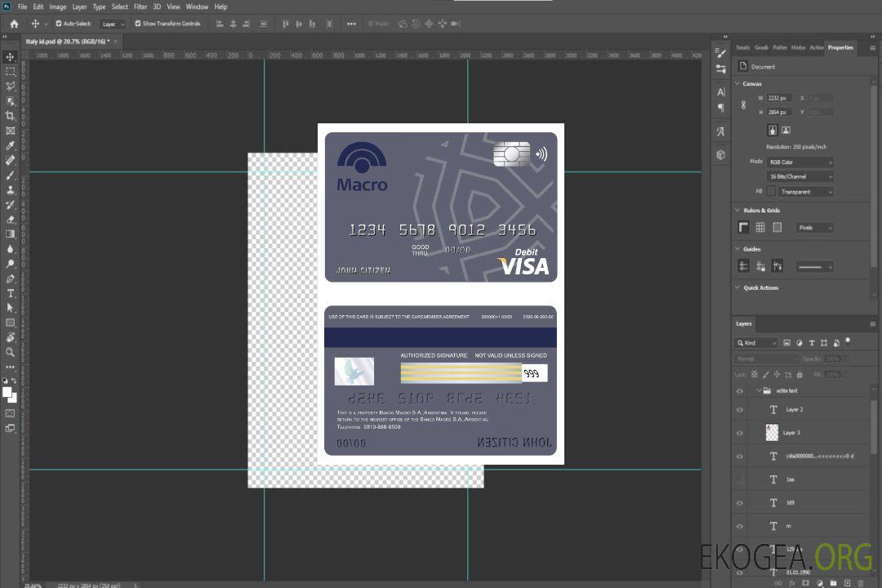
Task: Click the layer effects fx icon
Action: [792, 583]
